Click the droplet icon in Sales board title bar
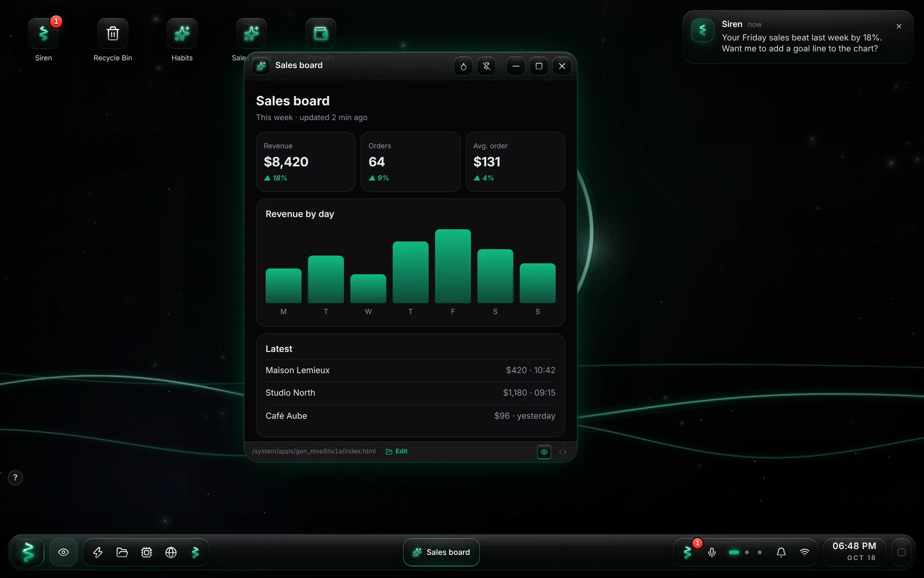This screenshot has height=578, width=924. pos(464,66)
